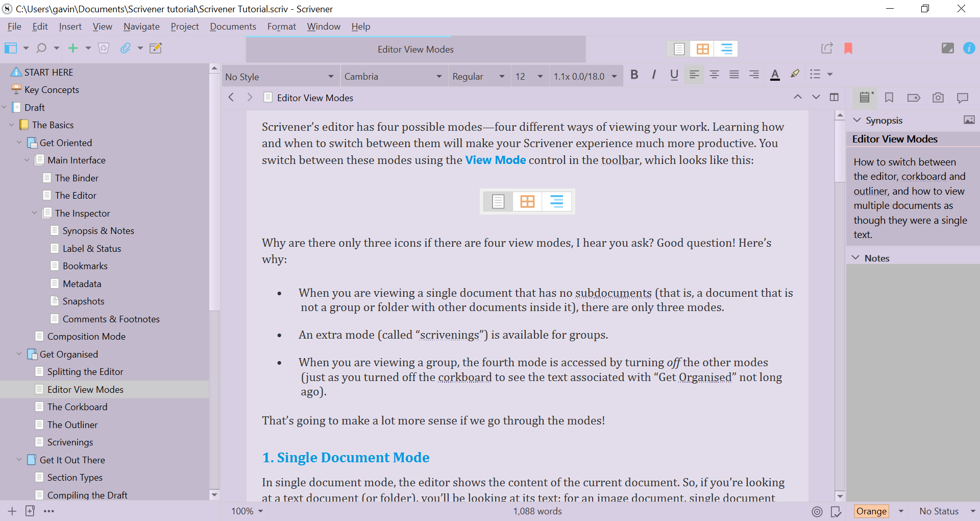
Task: Change text color with A swatch
Action: [x=775, y=75]
